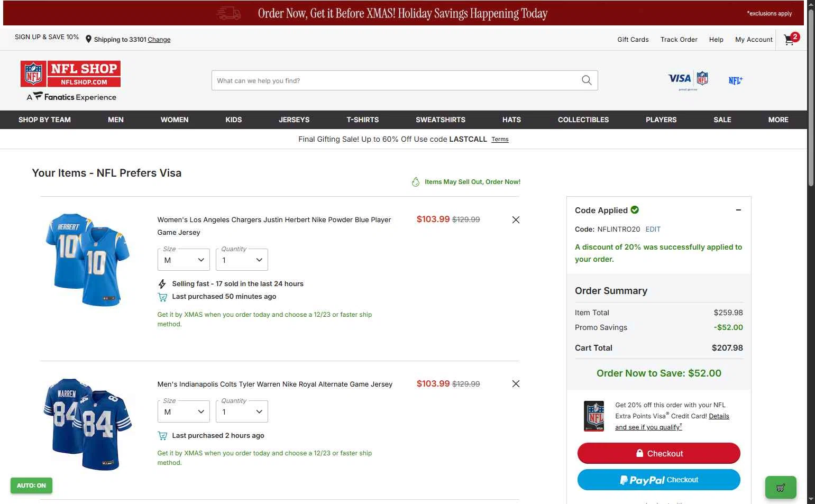Click the NFL Shop logo
This screenshot has height=504, width=815.
[71, 74]
